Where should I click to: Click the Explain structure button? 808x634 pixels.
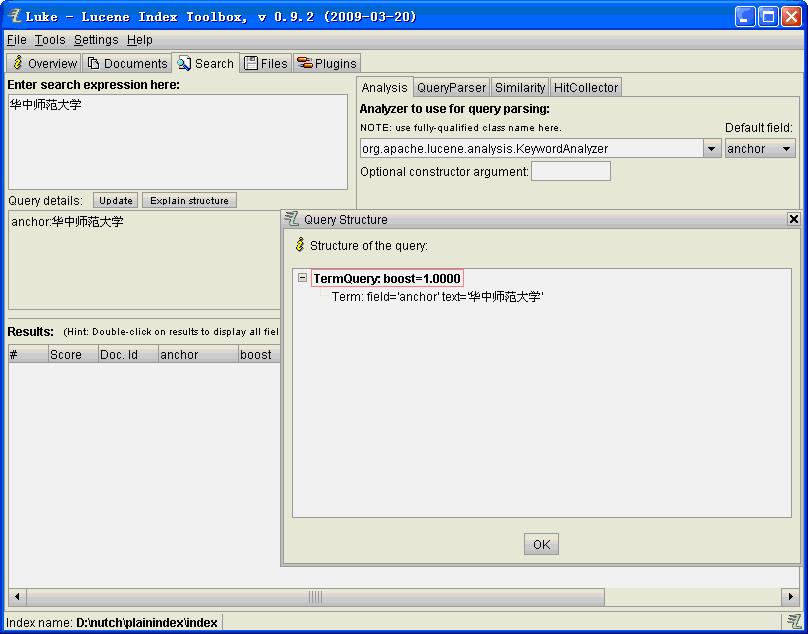[189, 201]
